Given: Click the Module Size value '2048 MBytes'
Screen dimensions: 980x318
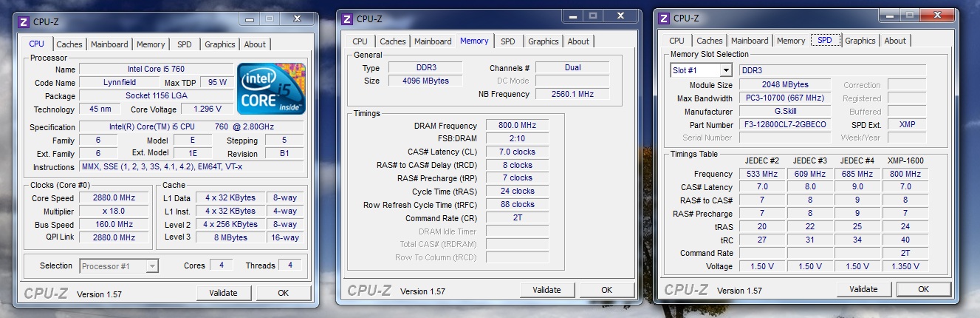Looking at the screenshot, I should (785, 85).
